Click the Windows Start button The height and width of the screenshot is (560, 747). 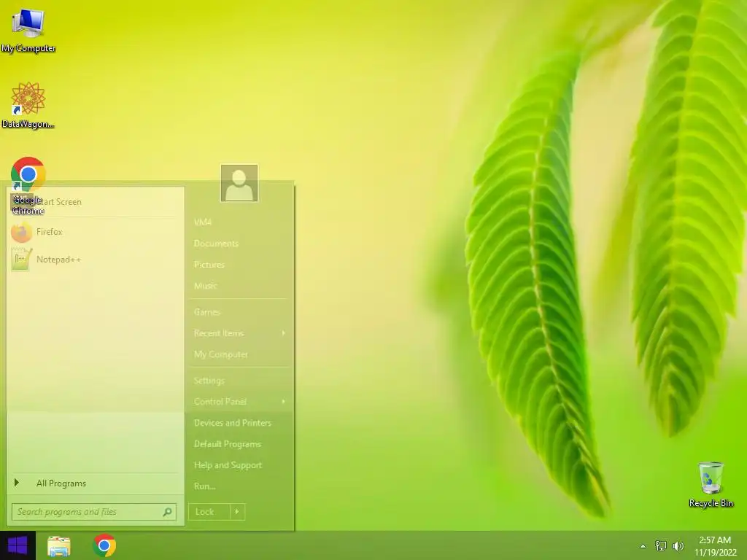point(18,545)
